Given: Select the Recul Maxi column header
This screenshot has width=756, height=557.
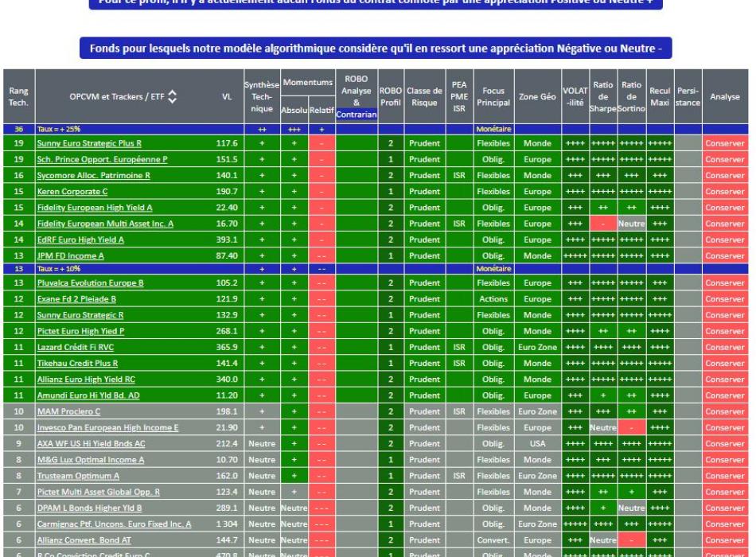Looking at the screenshot, I should tap(660, 96).
